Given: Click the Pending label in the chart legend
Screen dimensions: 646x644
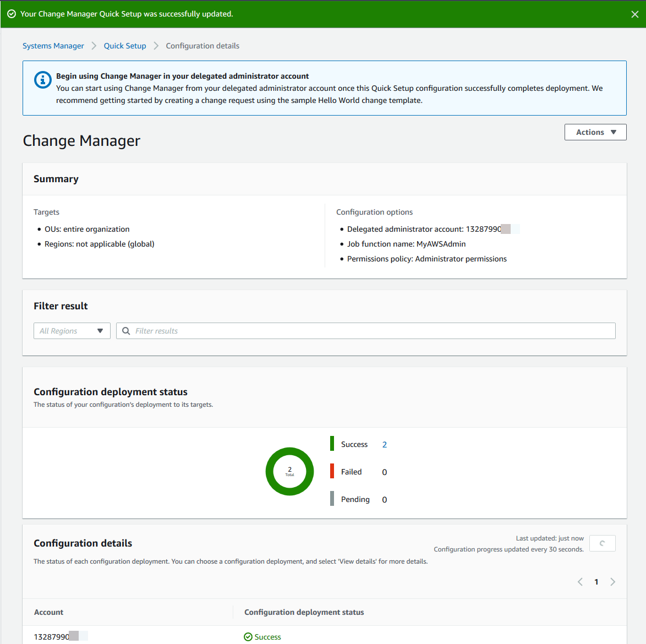Looking at the screenshot, I should tap(355, 499).
